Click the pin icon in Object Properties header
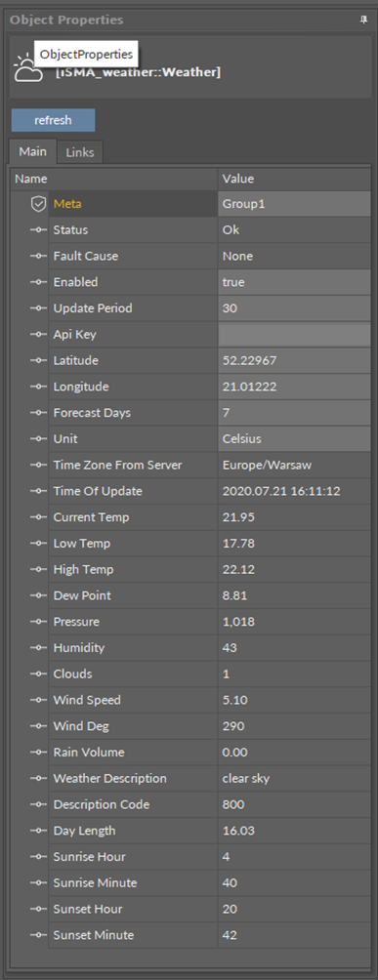378x980 pixels. click(x=363, y=20)
